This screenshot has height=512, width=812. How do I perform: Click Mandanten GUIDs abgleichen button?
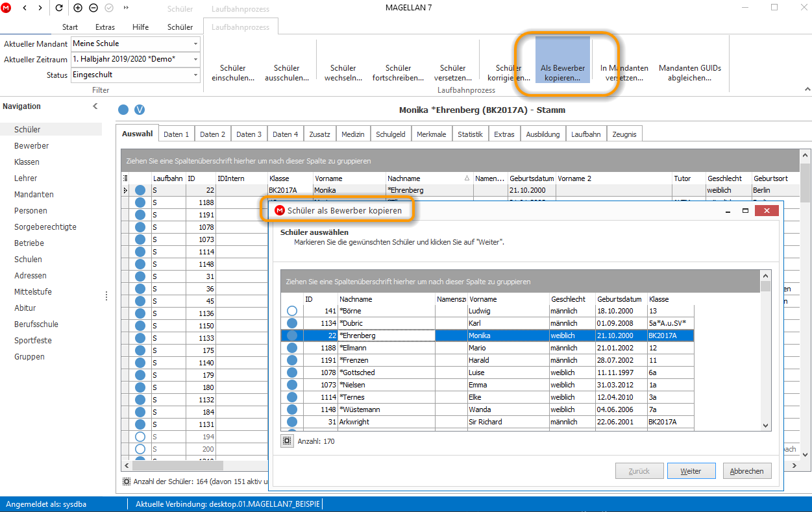click(689, 73)
